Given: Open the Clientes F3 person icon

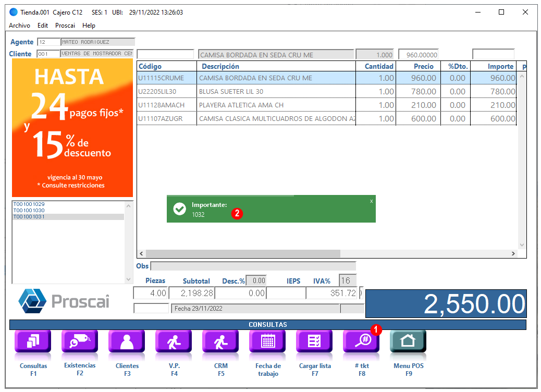Looking at the screenshot, I should click(127, 341).
